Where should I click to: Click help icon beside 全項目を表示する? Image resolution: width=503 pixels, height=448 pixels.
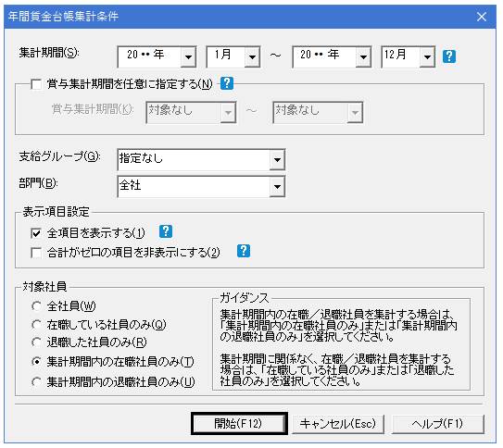click(166, 231)
